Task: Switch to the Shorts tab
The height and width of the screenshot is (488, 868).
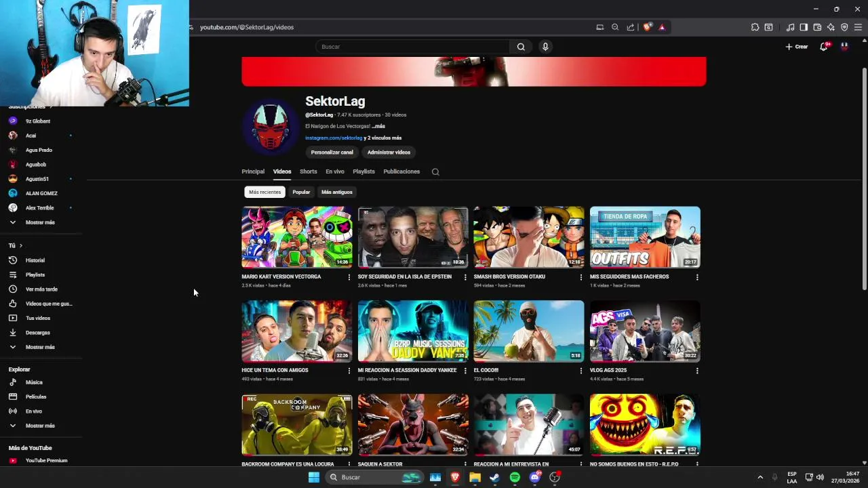Action: click(309, 171)
